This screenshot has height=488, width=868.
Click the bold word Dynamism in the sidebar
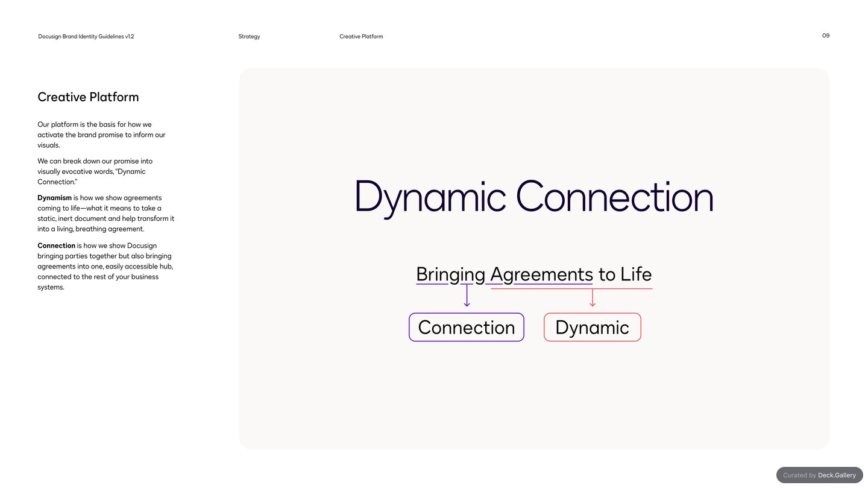point(54,198)
